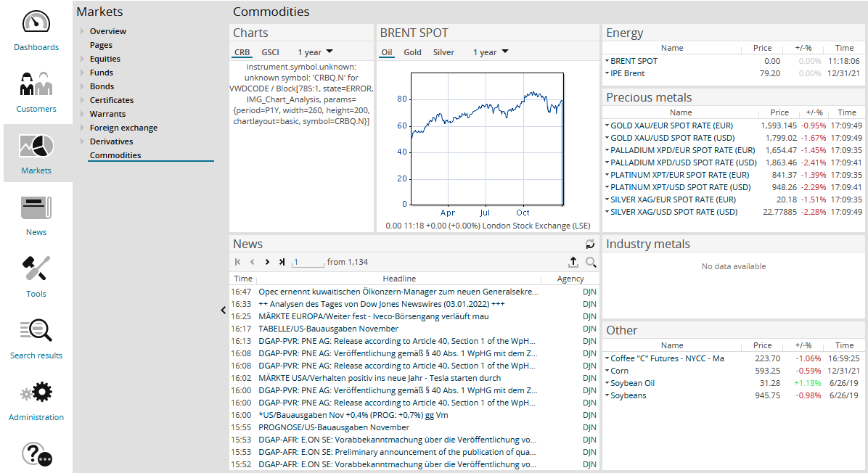Expand the Equities tree item

click(82, 59)
